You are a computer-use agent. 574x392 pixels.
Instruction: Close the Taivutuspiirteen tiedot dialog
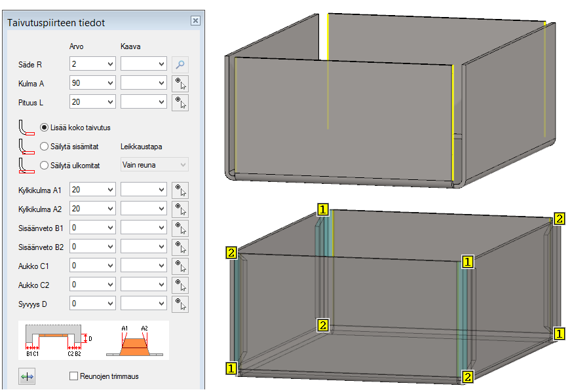[x=195, y=21]
